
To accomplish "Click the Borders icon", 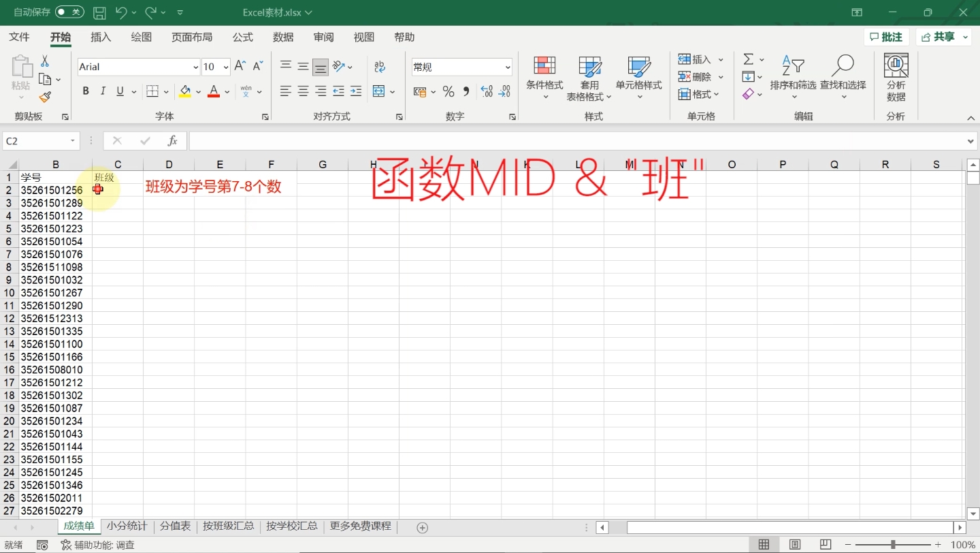I will pyautogui.click(x=152, y=91).
